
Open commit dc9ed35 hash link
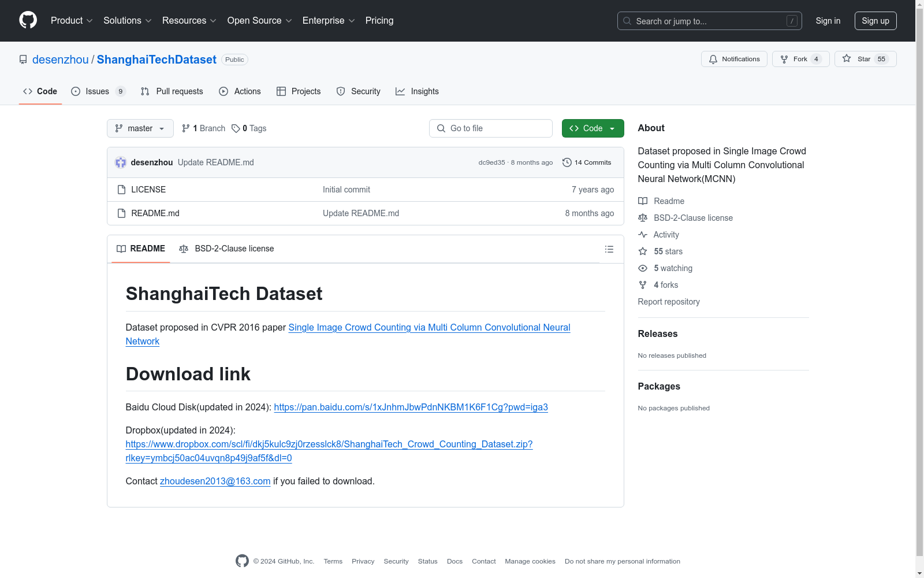click(491, 162)
